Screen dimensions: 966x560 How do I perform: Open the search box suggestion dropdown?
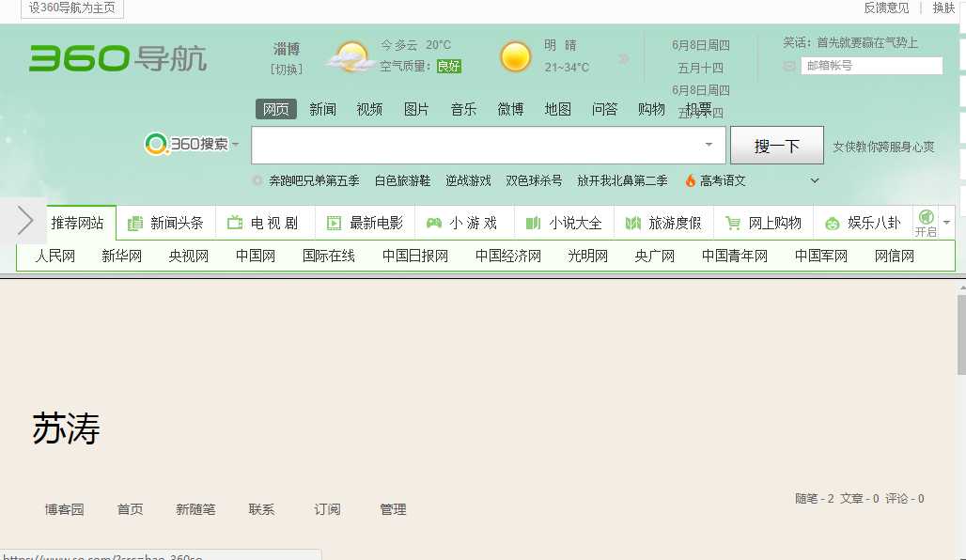coord(709,144)
